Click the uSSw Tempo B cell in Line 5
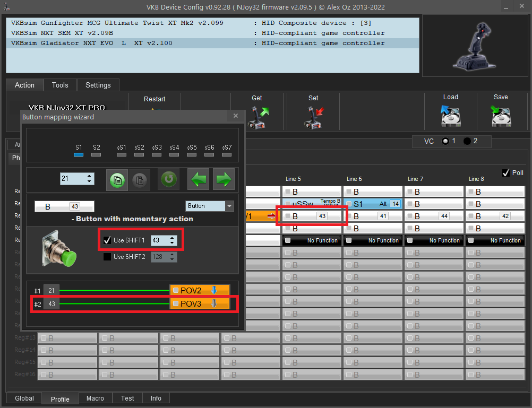 pyautogui.click(x=312, y=204)
